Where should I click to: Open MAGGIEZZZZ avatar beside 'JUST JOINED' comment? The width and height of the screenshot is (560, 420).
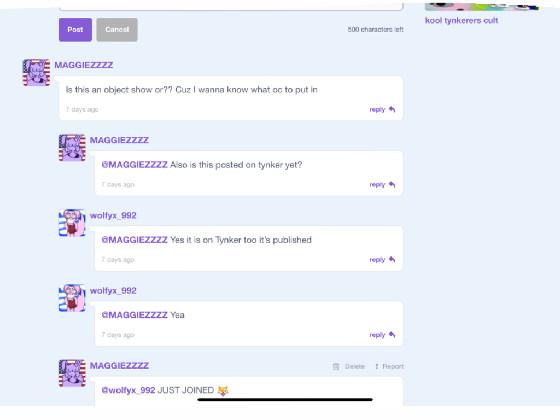click(72, 373)
